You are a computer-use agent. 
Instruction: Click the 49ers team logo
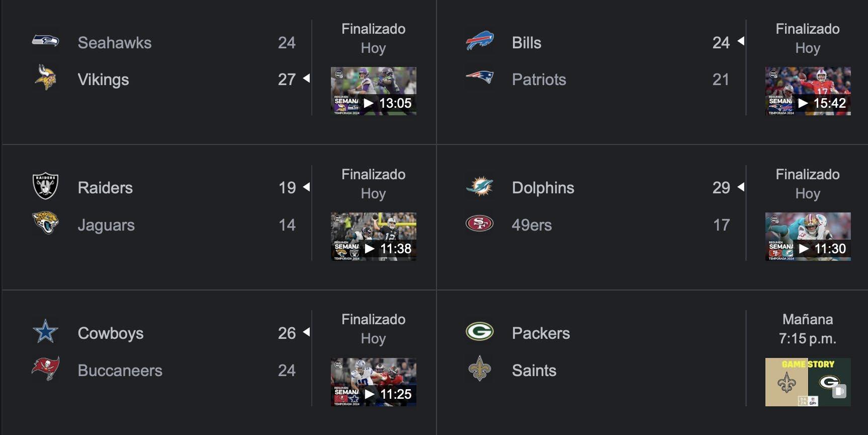click(x=479, y=223)
